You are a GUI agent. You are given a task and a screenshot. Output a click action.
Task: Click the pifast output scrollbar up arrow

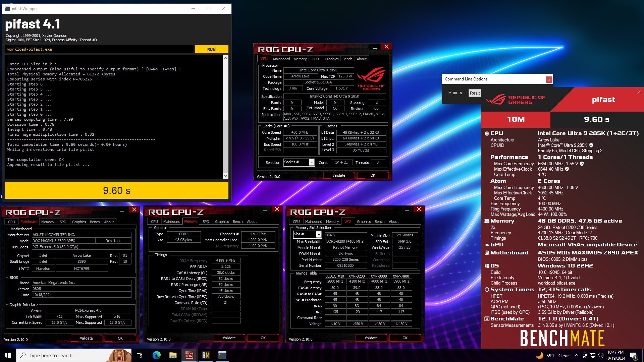(225, 58)
